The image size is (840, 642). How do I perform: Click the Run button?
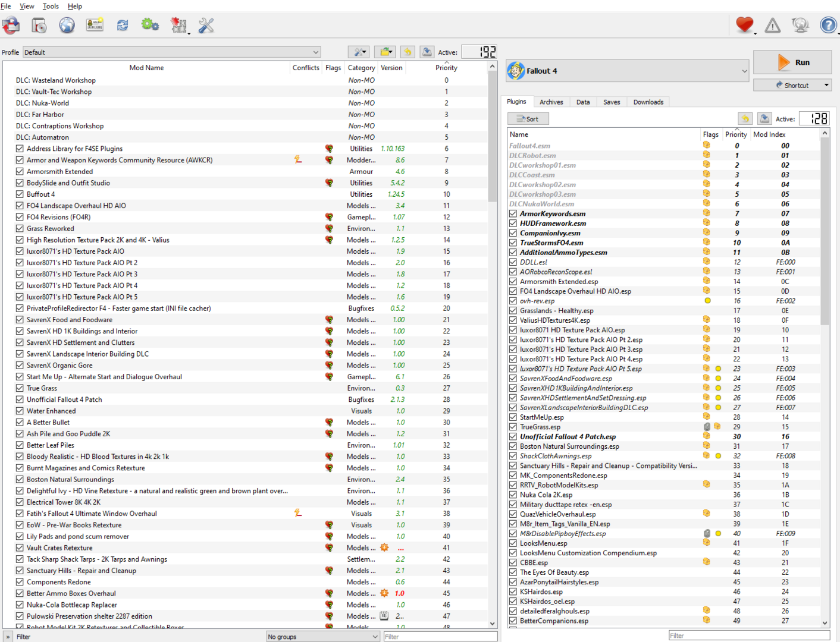tap(792, 62)
